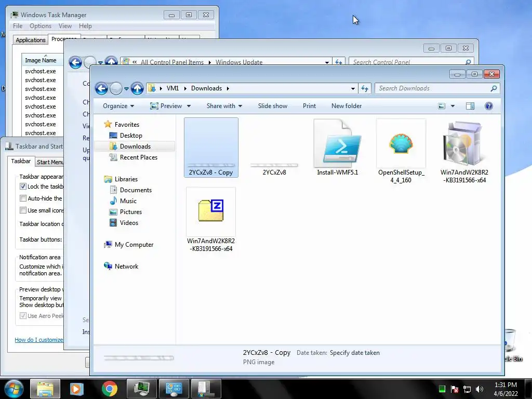Image resolution: width=532 pixels, height=399 pixels.
Task: Create a New folder in Downloads
Action: pos(347,106)
